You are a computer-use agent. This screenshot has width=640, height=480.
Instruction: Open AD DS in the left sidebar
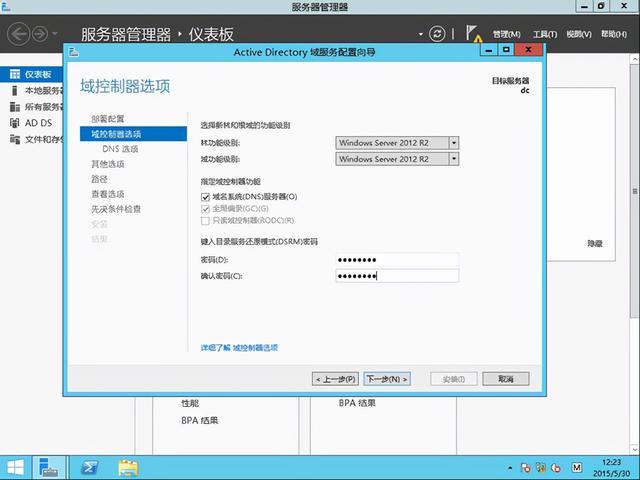tap(31, 123)
